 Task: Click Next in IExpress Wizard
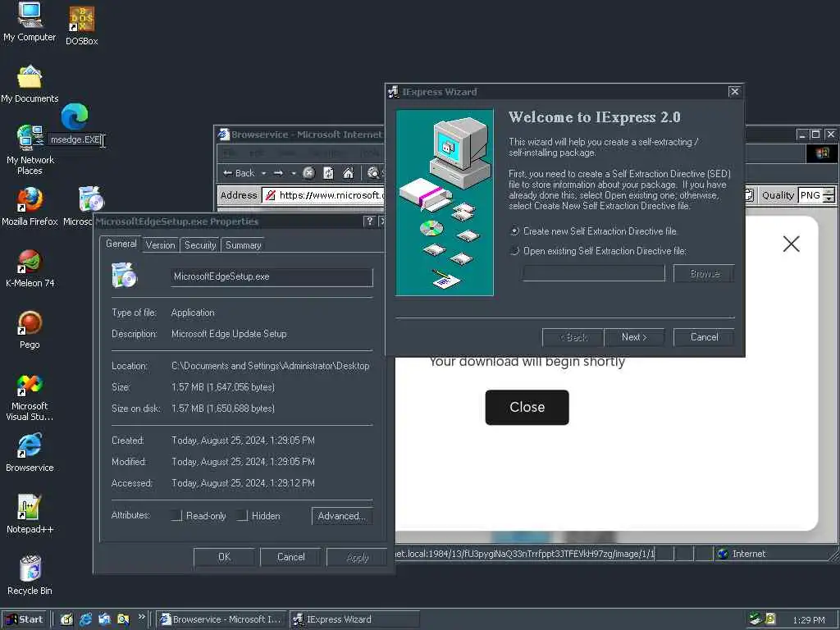(x=634, y=337)
